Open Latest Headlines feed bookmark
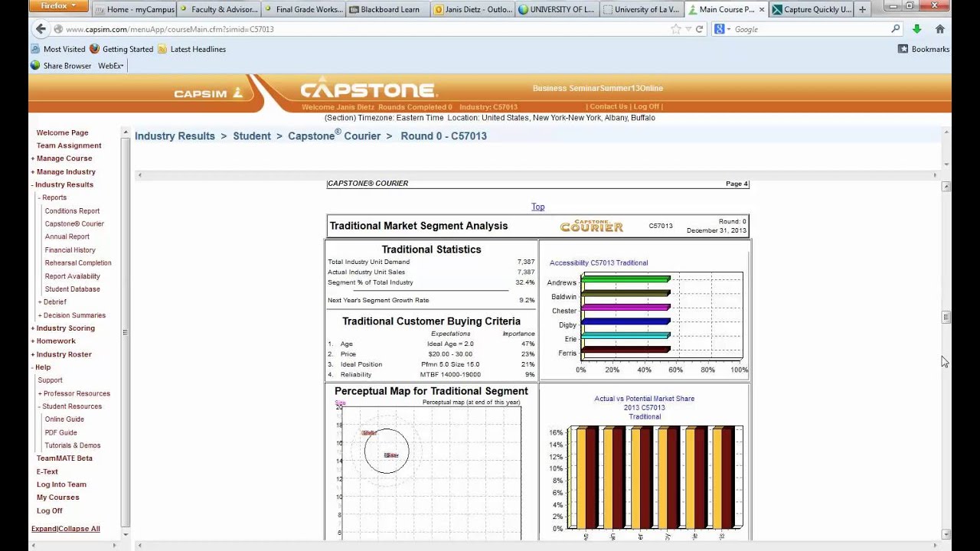Image resolution: width=980 pixels, height=551 pixels. click(x=192, y=49)
